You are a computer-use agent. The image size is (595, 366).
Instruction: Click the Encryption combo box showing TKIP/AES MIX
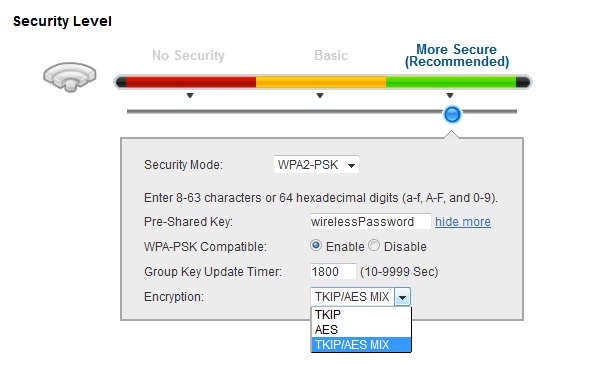[x=360, y=297]
